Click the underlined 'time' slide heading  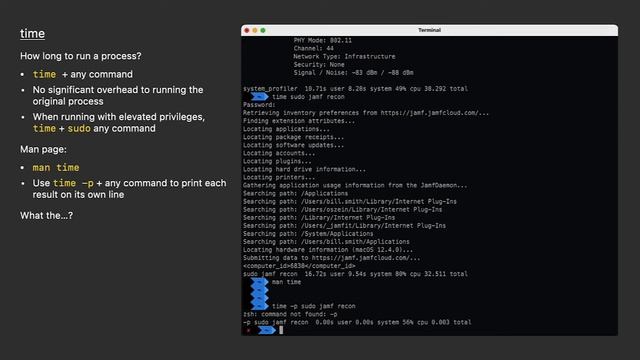[x=32, y=33]
